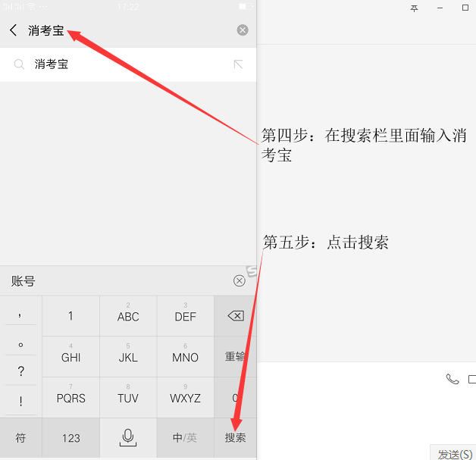The width and height of the screenshot is (476, 460).
Task: Click the pin window icon in chat window
Action: coord(414,8)
